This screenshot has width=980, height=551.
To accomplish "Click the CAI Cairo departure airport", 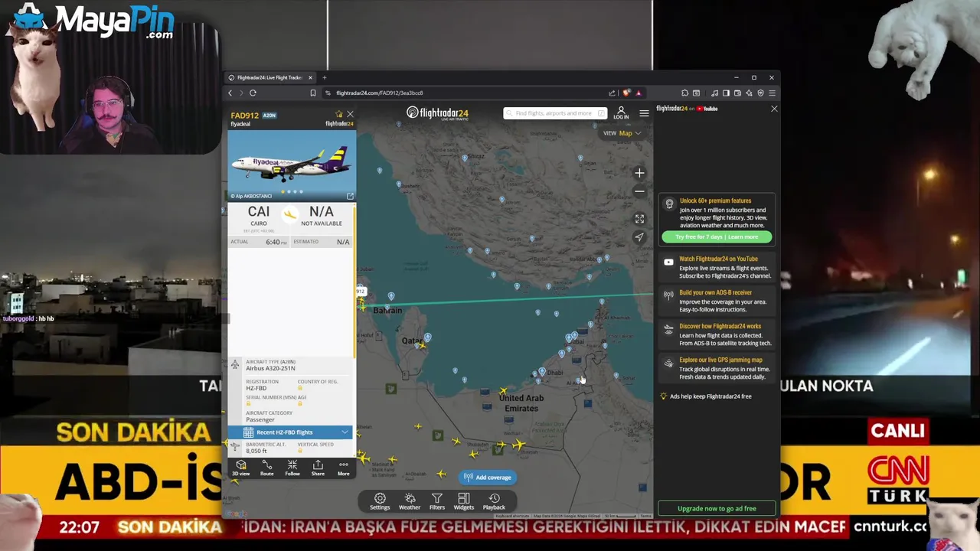I will point(259,215).
